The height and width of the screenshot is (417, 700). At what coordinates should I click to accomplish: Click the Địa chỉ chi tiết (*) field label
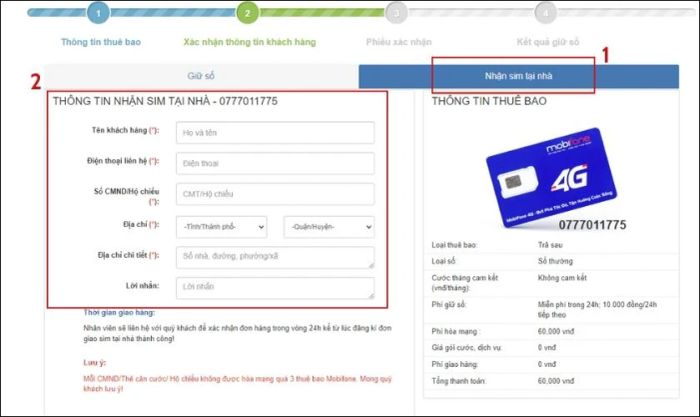[x=129, y=255]
